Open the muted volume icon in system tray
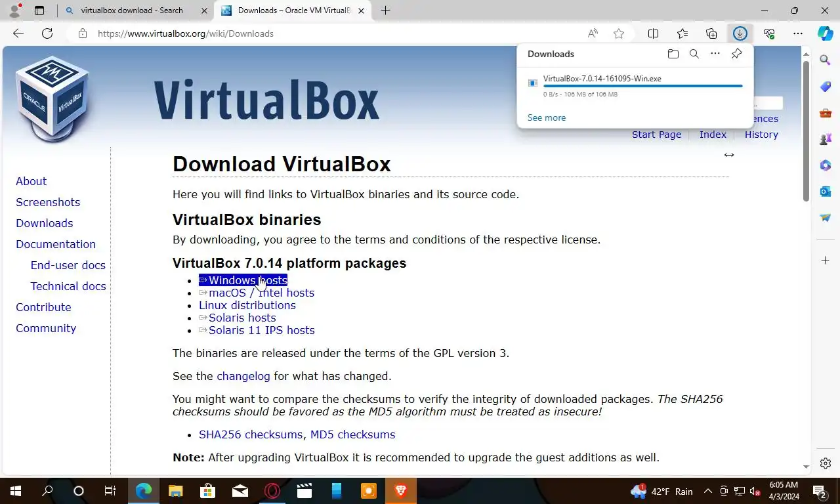This screenshot has width=840, height=504. tap(755, 492)
